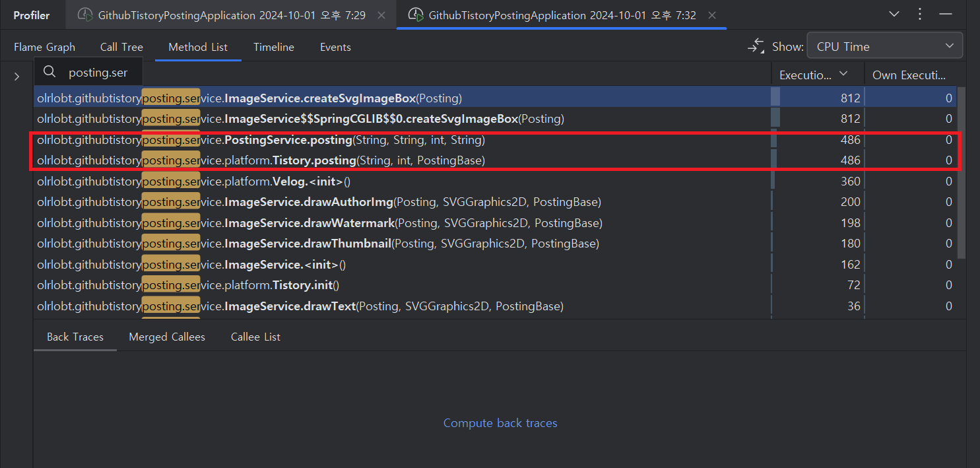
Task: Expand the left sidebar chevron
Action: (x=16, y=77)
